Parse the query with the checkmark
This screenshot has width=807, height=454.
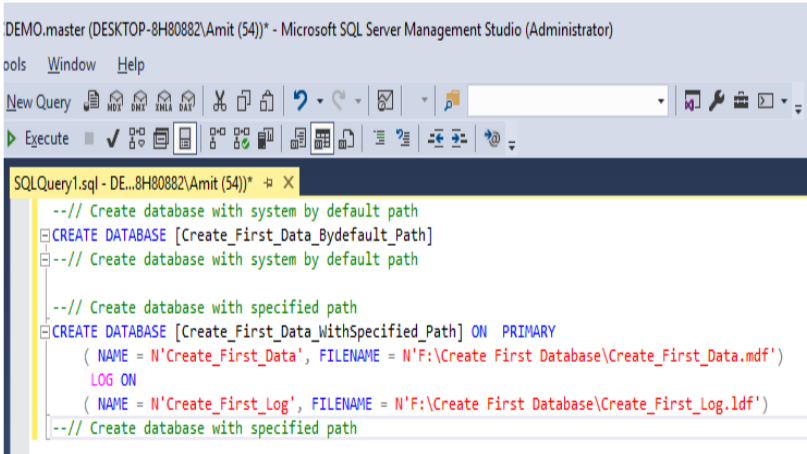tap(113, 138)
